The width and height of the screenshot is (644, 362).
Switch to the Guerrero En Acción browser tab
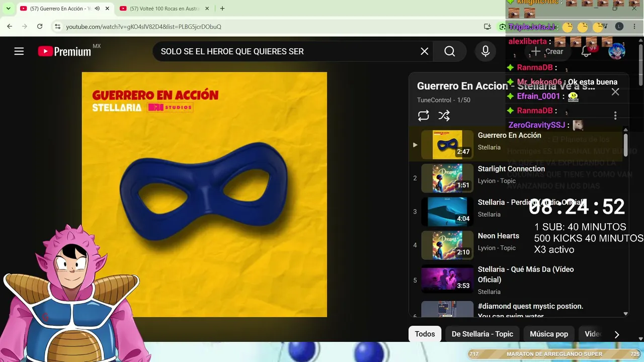point(65,9)
